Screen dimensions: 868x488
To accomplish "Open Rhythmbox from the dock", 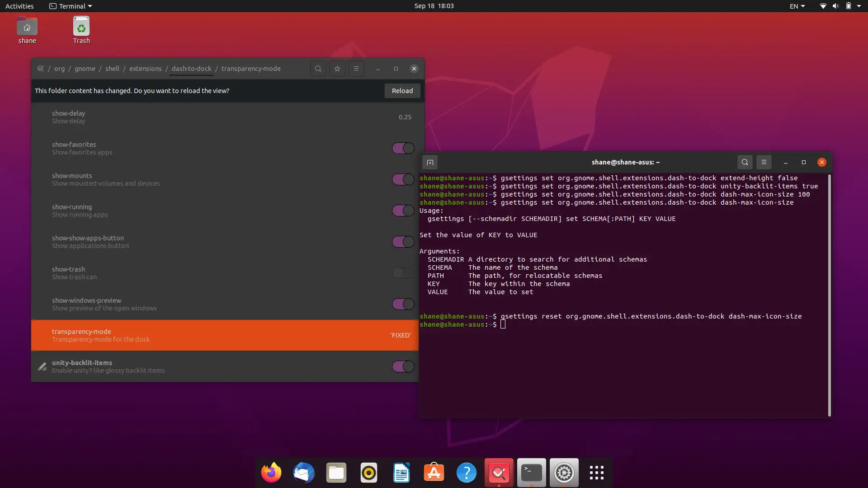I will 369,473.
